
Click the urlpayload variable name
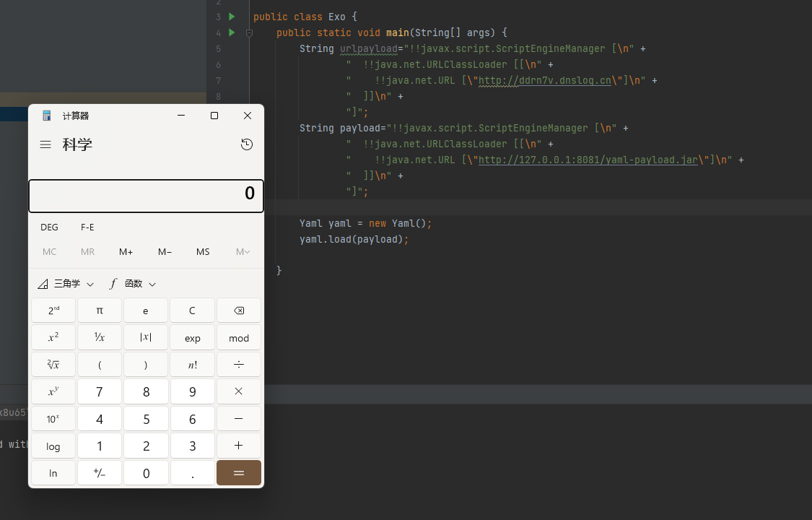(369, 48)
